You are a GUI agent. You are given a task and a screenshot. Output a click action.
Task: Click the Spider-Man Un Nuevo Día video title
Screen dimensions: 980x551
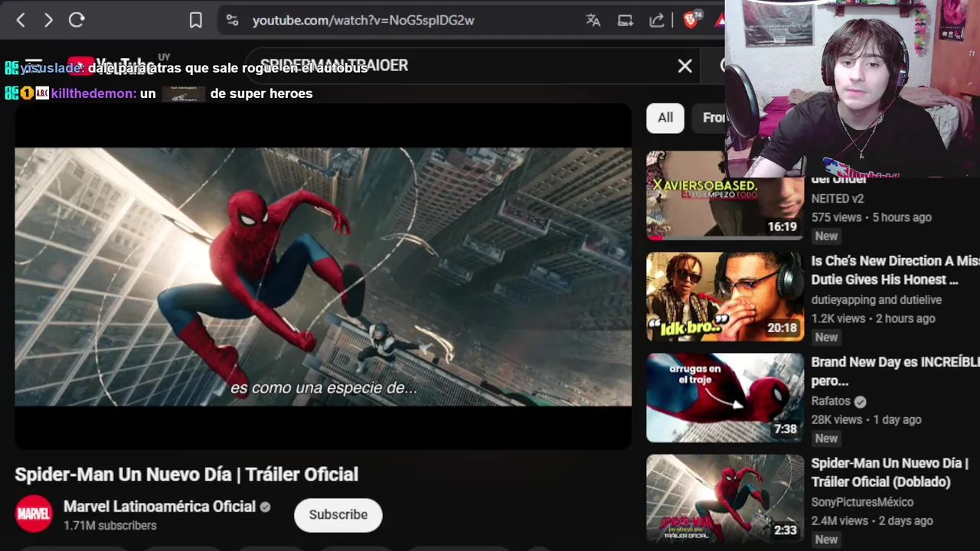click(187, 474)
